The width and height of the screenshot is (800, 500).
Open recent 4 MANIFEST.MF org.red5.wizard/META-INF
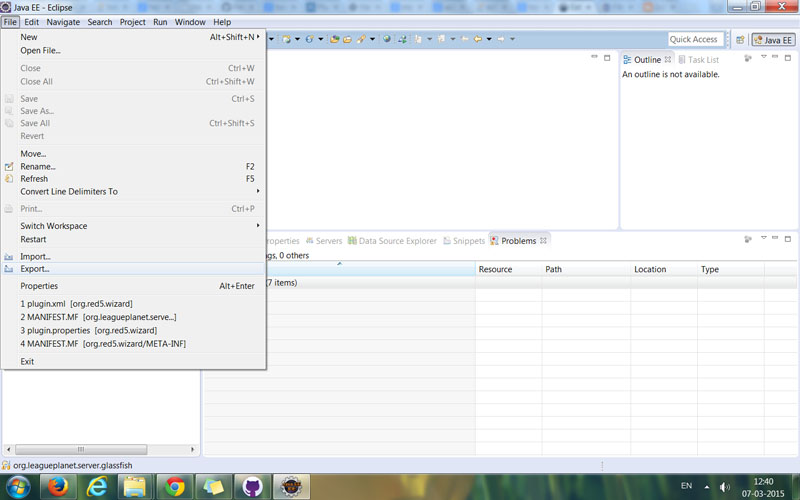point(133,344)
